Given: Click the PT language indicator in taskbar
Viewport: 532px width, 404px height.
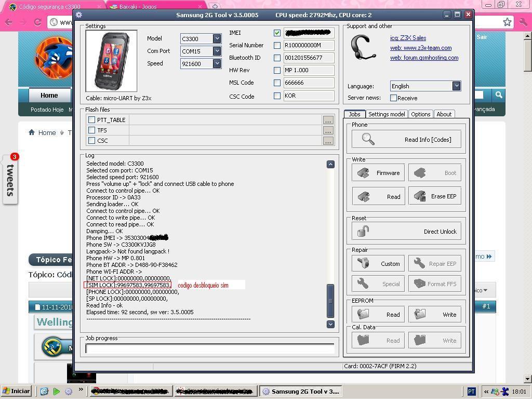Looking at the screenshot, I should click(x=471, y=392).
